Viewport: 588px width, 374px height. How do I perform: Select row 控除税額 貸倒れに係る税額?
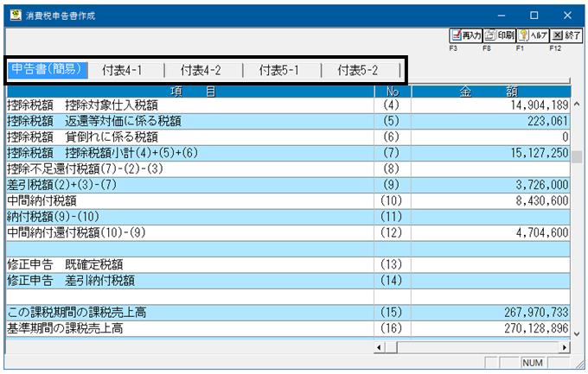point(289,137)
